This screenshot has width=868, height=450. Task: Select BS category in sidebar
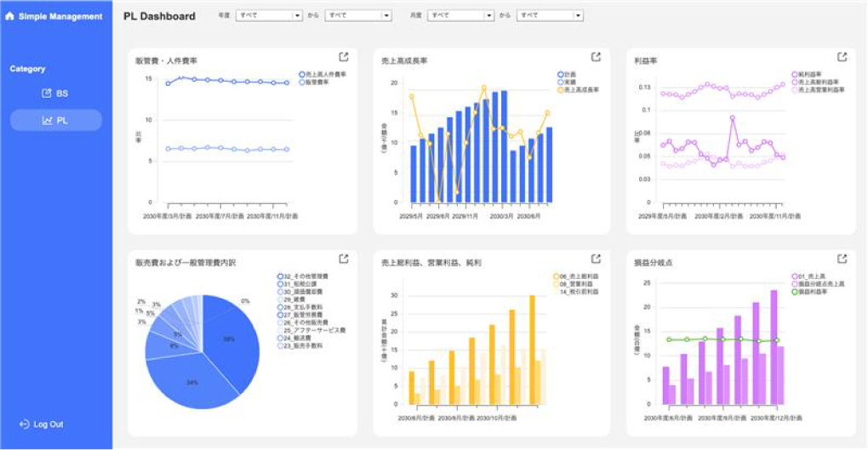[55, 94]
